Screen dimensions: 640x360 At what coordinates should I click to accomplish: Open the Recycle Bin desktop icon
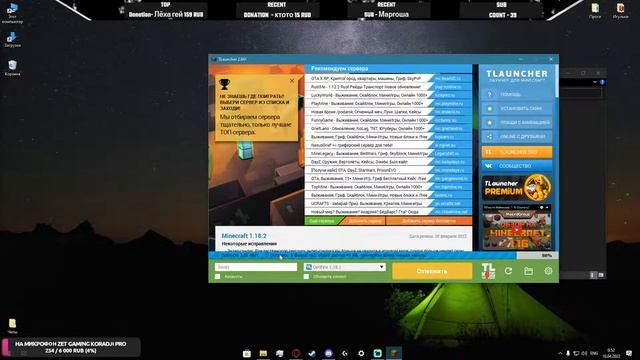coord(12,68)
